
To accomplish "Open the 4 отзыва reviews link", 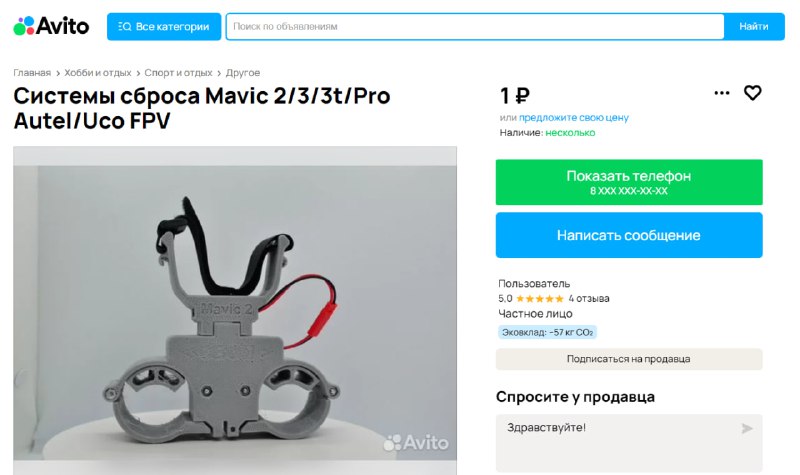I will pos(589,298).
